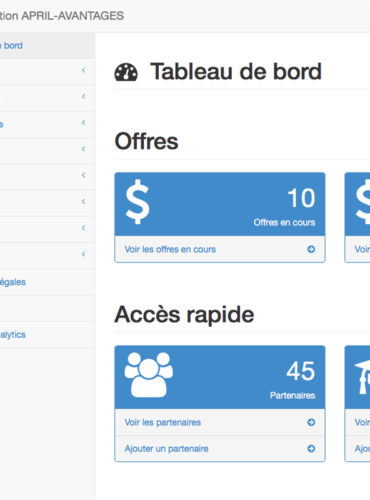Viewport: 370px width, 500px height.
Task: Click the 45 Partenaires count panel
Action: pos(220,377)
